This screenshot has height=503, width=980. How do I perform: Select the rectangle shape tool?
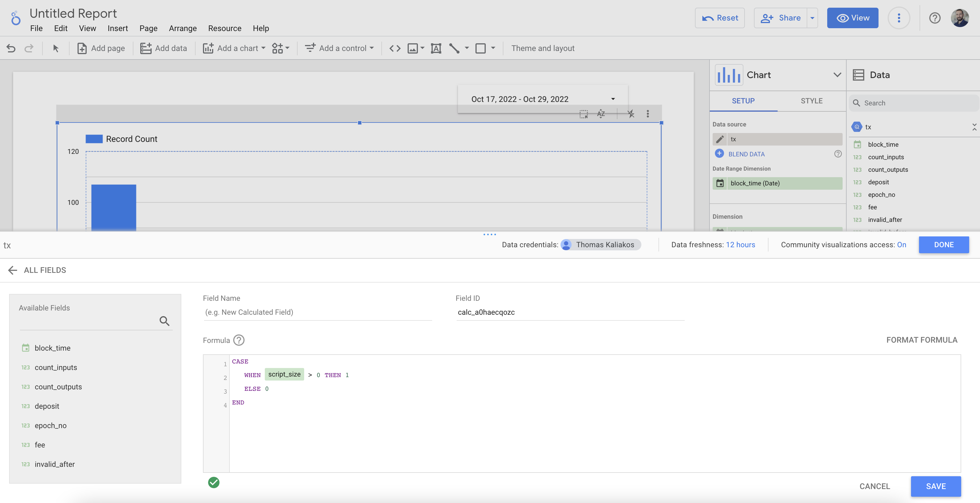coord(481,48)
